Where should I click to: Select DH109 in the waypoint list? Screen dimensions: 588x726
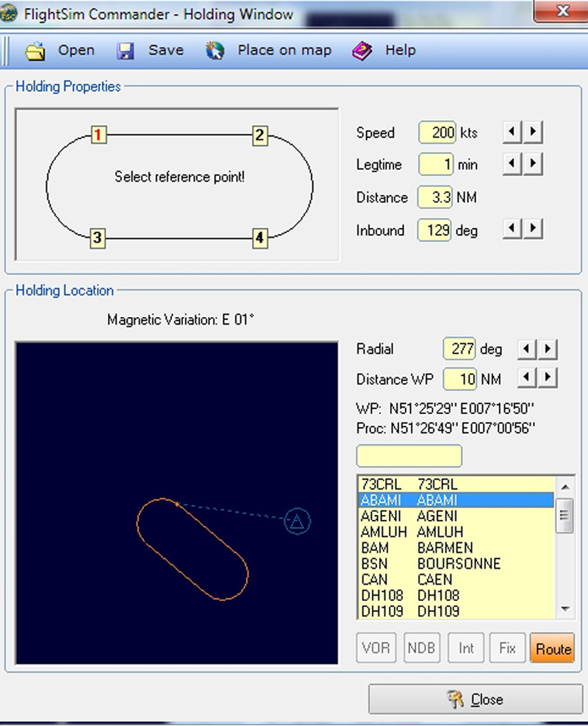tap(456, 611)
